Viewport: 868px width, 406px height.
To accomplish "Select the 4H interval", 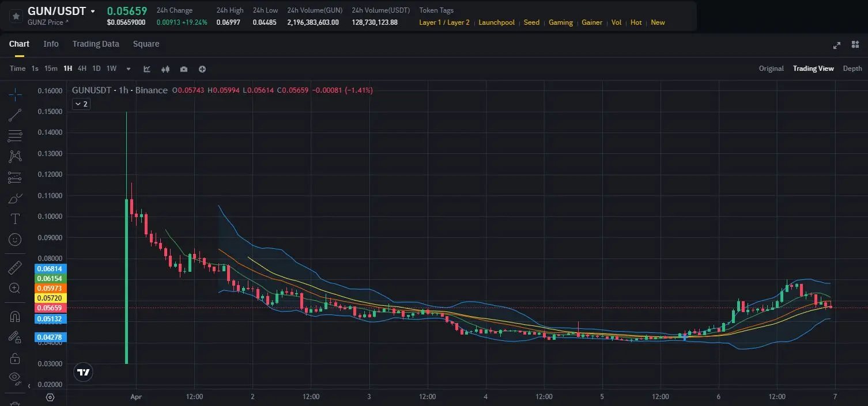I will coord(82,69).
